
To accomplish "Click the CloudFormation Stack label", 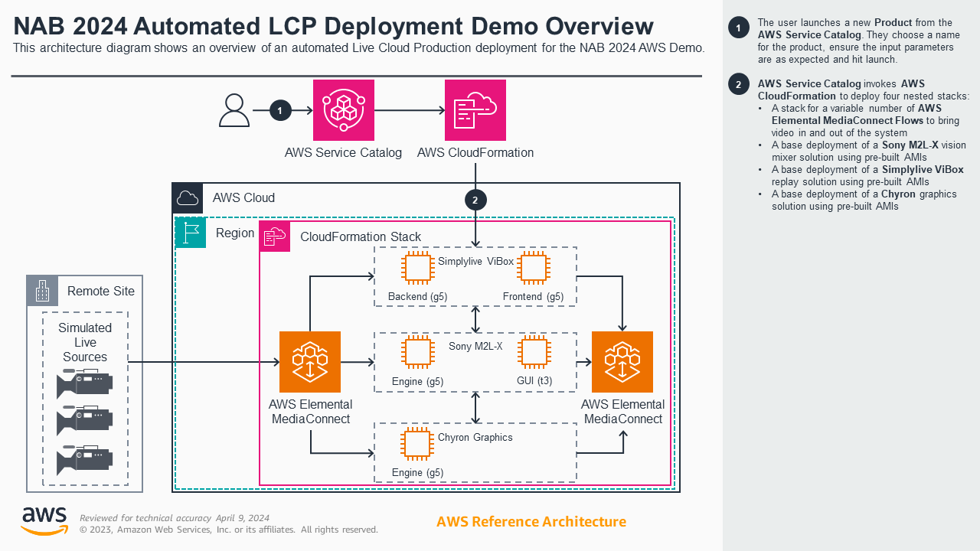I will click(361, 237).
